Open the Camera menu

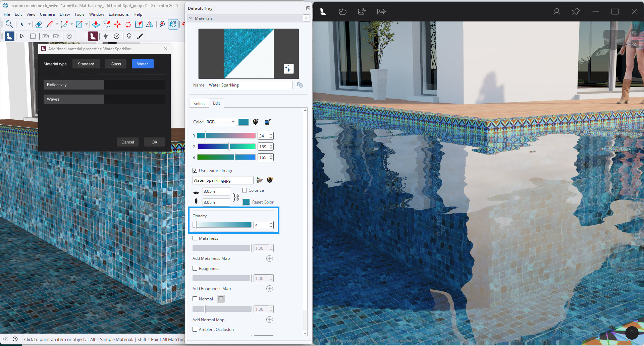[47, 14]
